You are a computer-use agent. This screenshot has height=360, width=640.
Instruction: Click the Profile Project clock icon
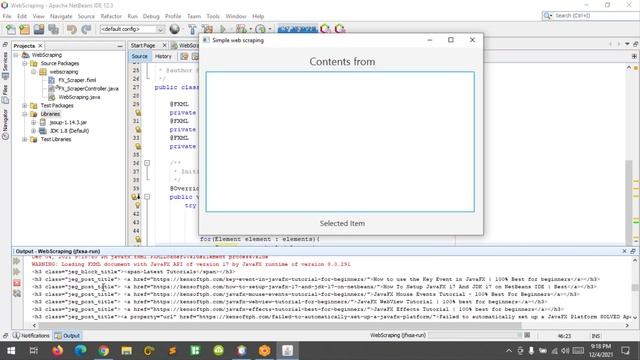260,29
